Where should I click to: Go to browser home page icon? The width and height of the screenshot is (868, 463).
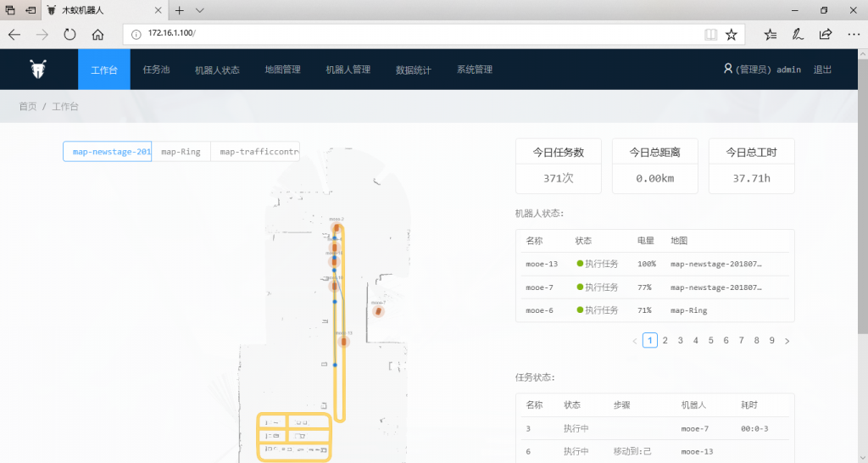pos(98,35)
